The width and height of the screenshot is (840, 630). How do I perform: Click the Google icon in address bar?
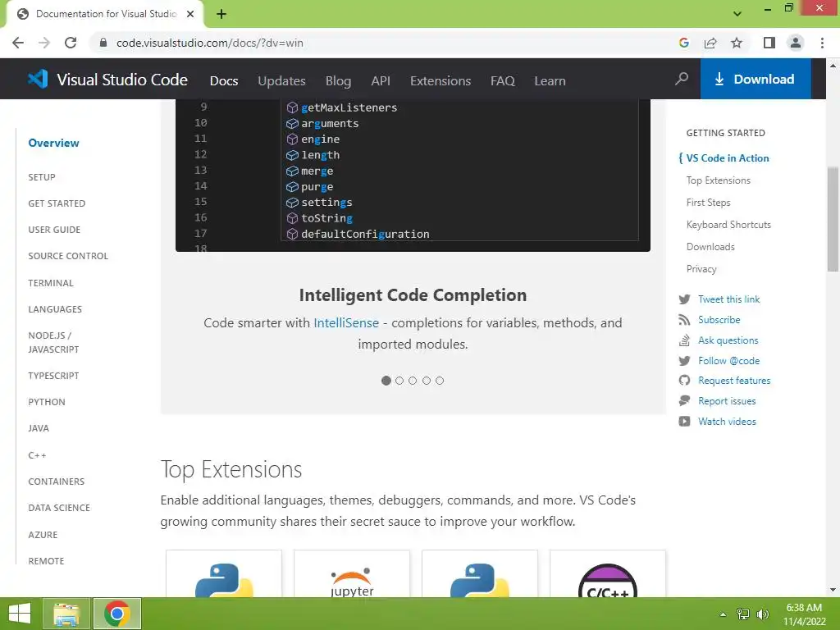(683, 43)
